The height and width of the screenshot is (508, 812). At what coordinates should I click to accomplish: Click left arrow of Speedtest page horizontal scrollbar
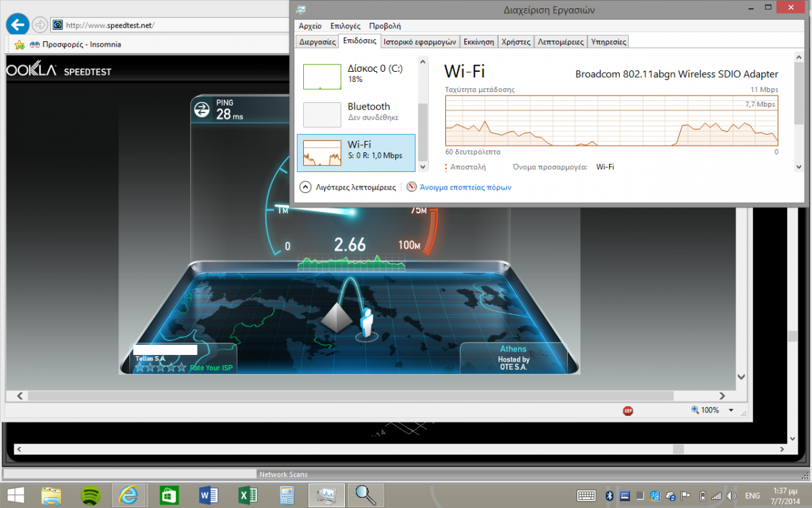click(x=20, y=396)
